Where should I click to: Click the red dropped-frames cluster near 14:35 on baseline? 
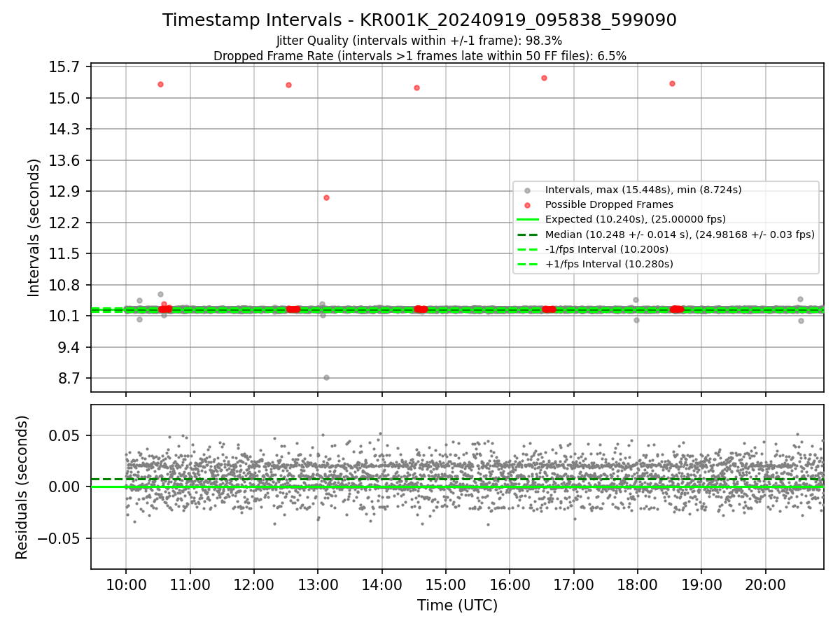tap(421, 309)
